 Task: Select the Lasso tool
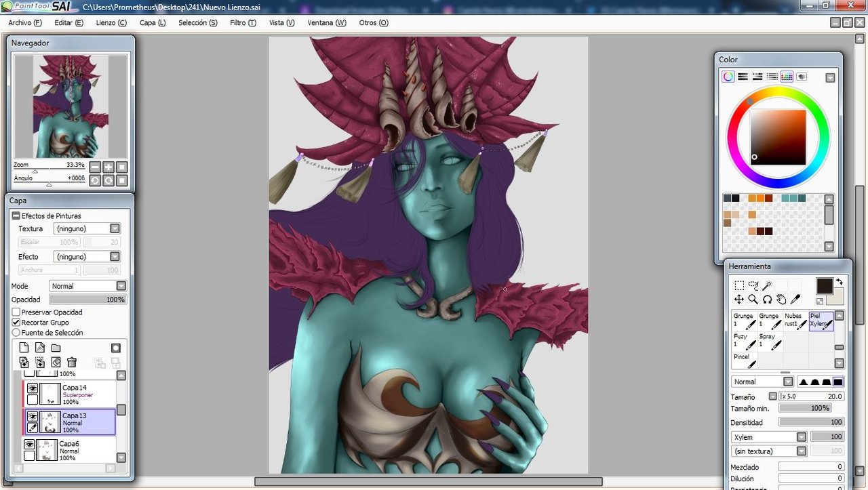(753, 285)
